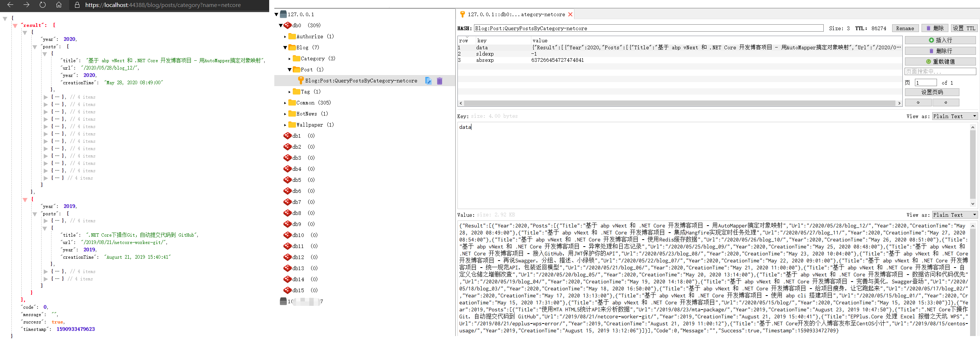The height and width of the screenshot is (343, 980).
Task: Click the lock icon in the address bar
Action: (x=77, y=5)
